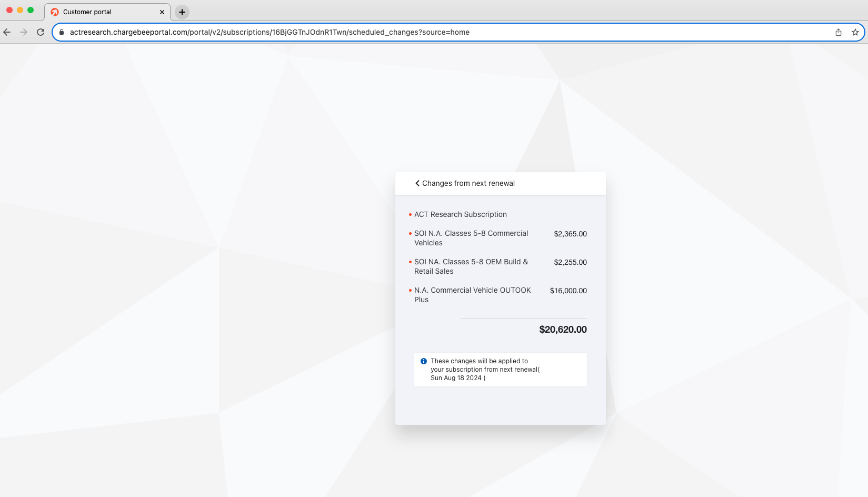Click the yellow minimize window button
Image resolution: width=868 pixels, height=497 pixels.
click(20, 10)
